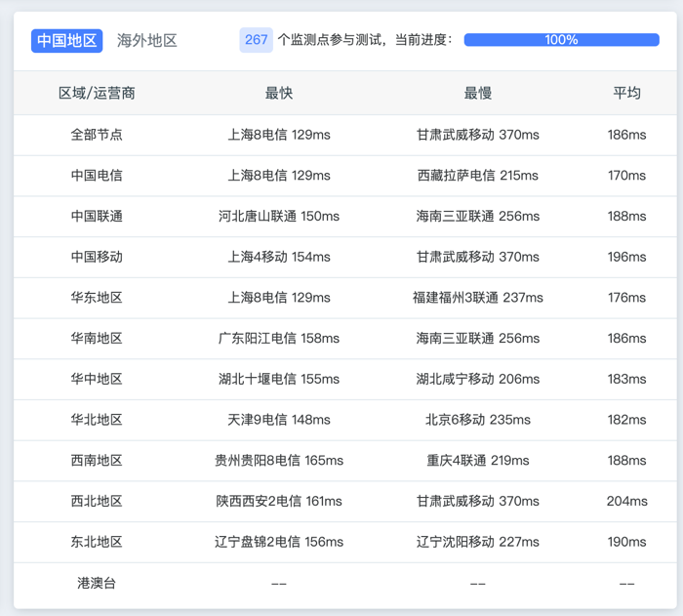Click 北京6移动 235ms cell
This screenshot has height=616, width=683.
(478, 420)
